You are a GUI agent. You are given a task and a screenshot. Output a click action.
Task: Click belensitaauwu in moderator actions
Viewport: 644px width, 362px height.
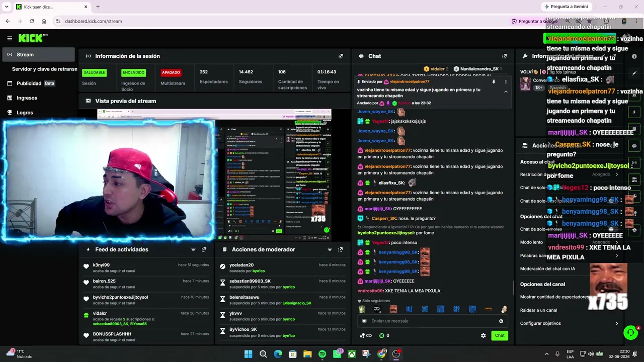(245, 297)
